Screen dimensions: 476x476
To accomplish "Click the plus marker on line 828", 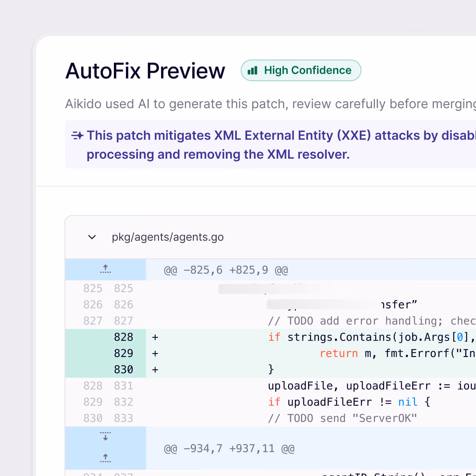I will tap(155, 337).
